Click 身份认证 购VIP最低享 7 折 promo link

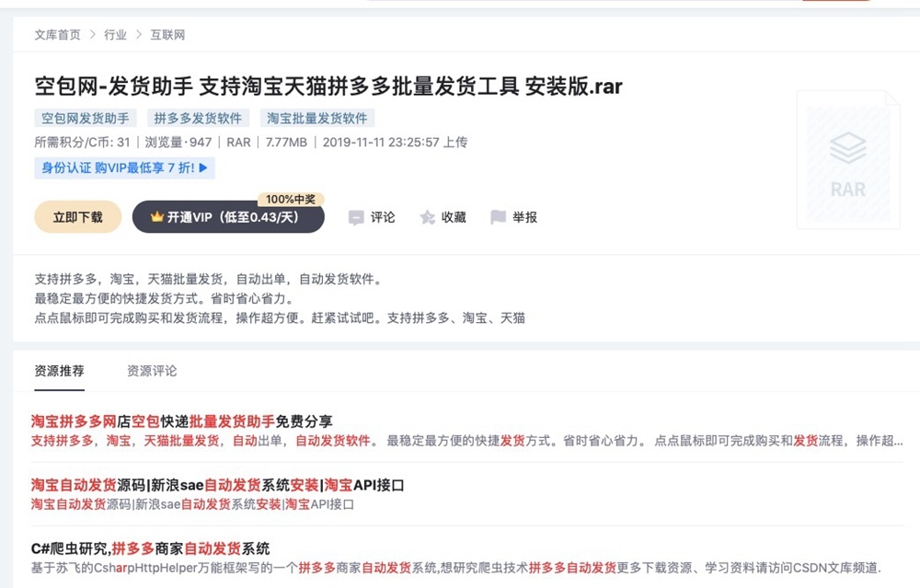[x=124, y=167]
